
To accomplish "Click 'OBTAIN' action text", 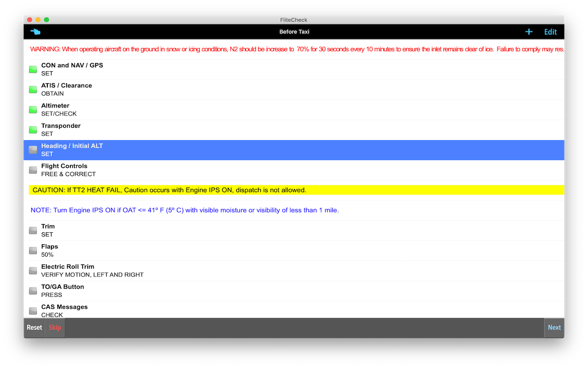I will point(52,93).
